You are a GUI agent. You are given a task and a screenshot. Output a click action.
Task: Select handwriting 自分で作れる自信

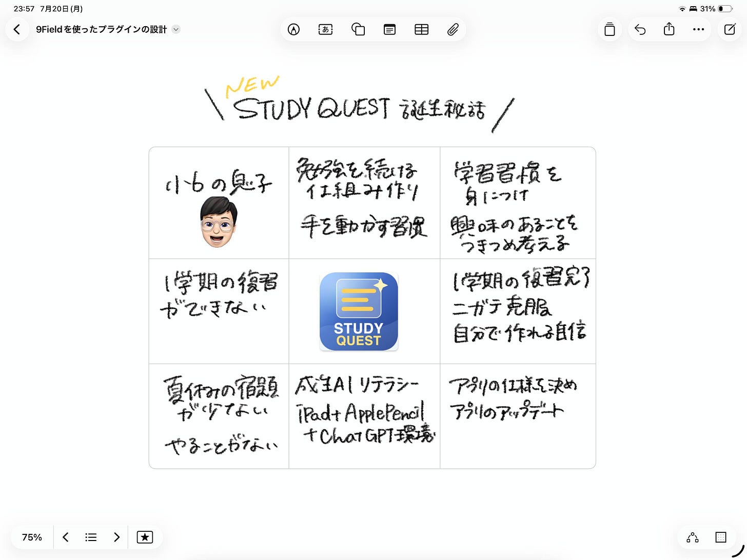[x=519, y=333]
